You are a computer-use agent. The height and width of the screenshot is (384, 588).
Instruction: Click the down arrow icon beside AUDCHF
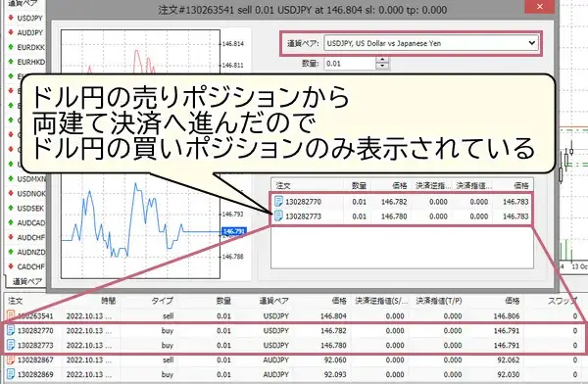(11, 237)
